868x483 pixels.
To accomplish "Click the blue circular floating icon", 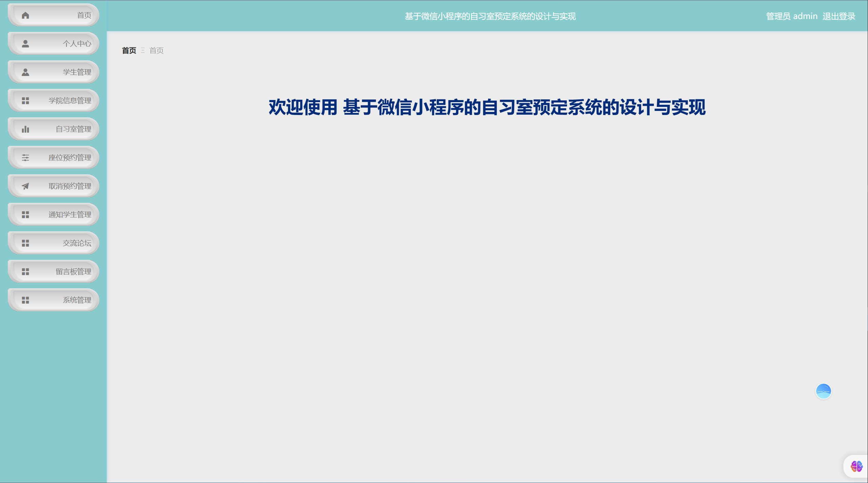I will coord(823,391).
